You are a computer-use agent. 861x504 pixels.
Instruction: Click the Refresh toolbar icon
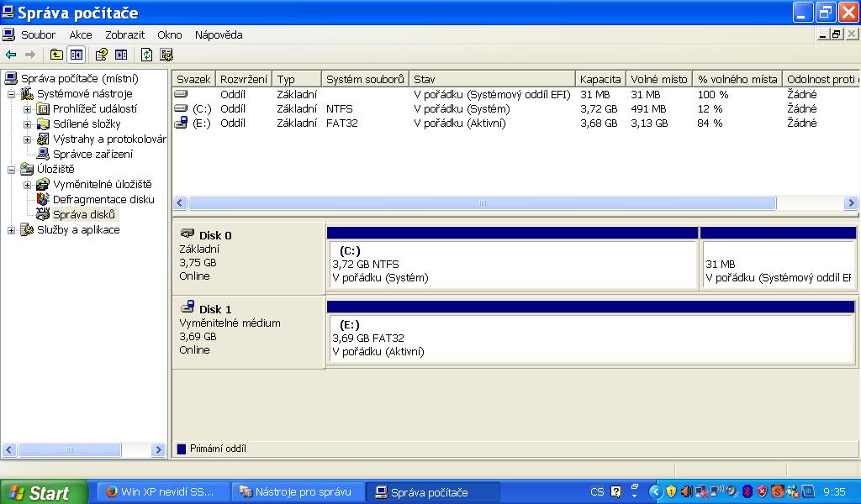point(146,55)
